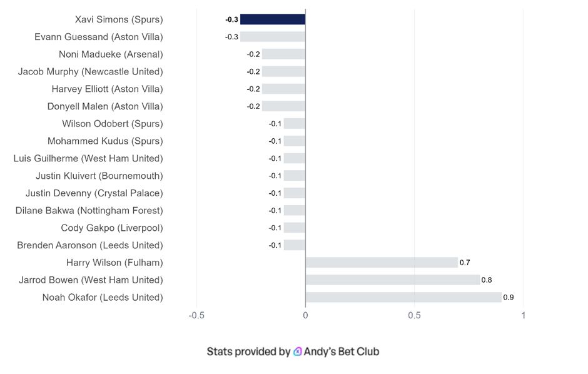This screenshot has width=588, height=374.
Task: Click the 0.5 x-axis tick label
Action: point(414,315)
